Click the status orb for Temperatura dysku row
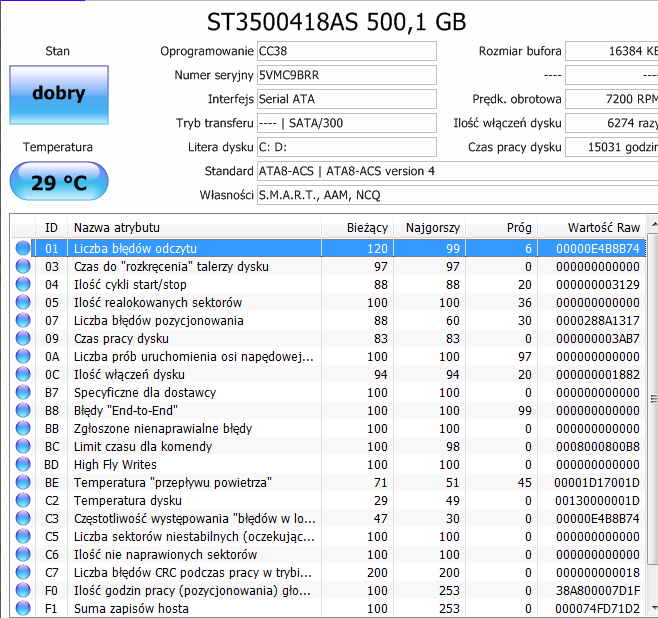The width and height of the screenshot is (658, 618). (x=23, y=500)
